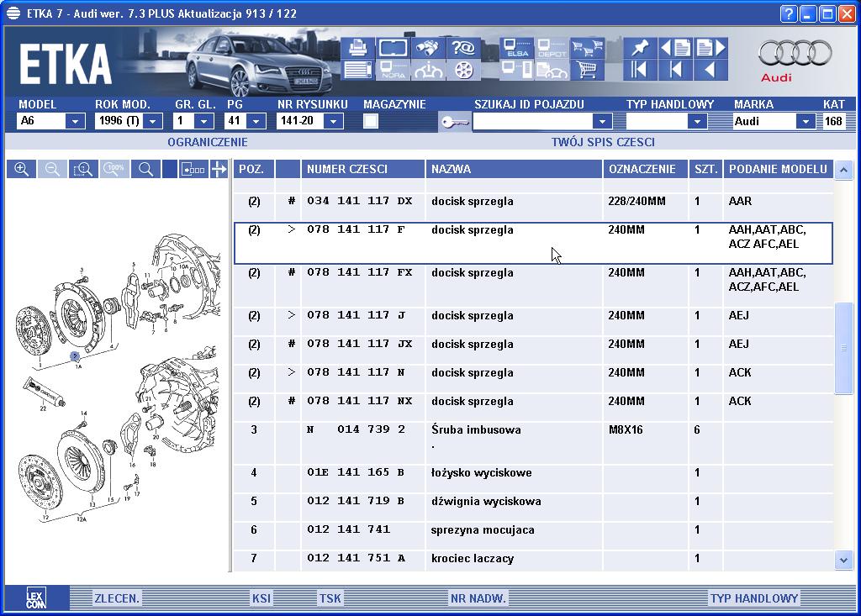Click the clutch assembly diagram
861x616 pixels.
[116, 379]
